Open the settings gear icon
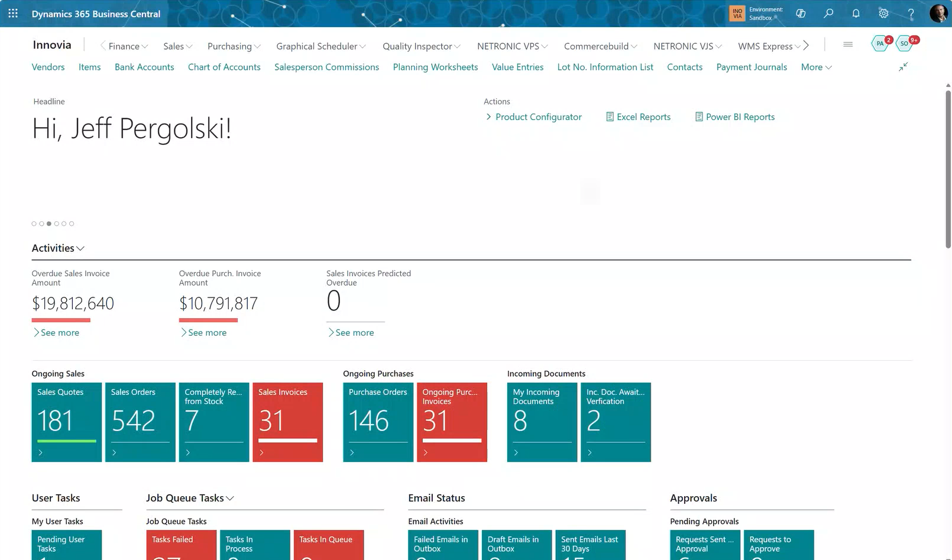This screenshot has width=952, height=560. [x=883, y=13]
